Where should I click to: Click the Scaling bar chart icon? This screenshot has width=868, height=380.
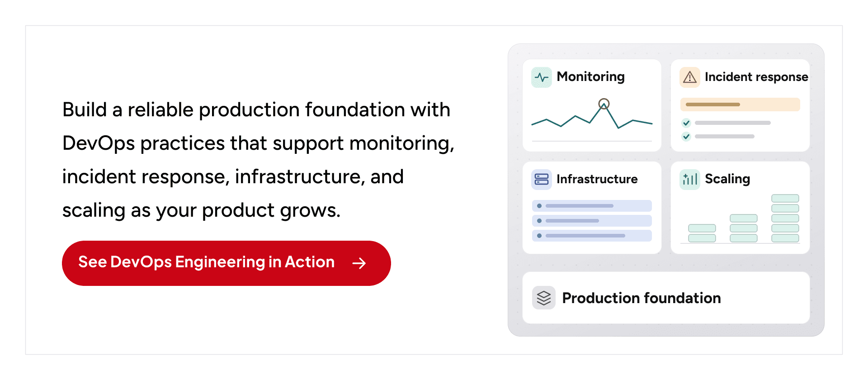click(x=690, y=180)
